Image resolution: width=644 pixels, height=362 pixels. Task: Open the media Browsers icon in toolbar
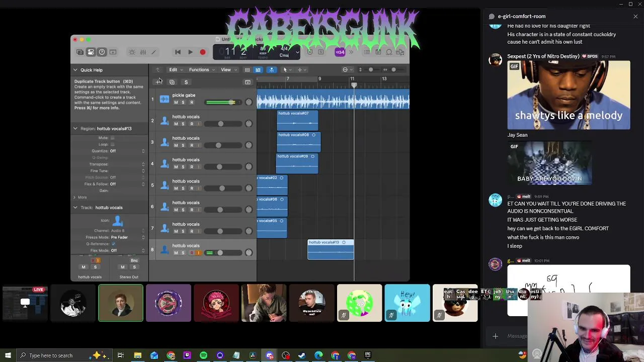click(x=400, y=52)
